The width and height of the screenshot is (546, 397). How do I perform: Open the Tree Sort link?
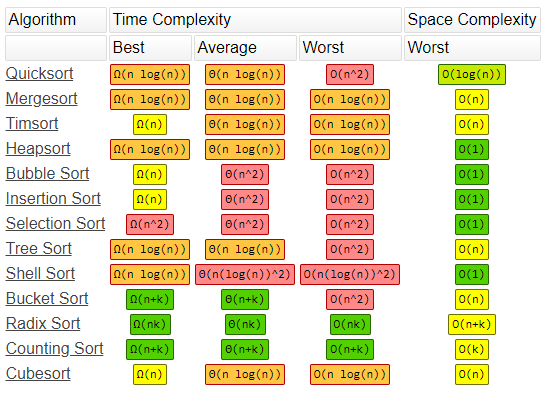pyautogui.click(x=39, y=249)
